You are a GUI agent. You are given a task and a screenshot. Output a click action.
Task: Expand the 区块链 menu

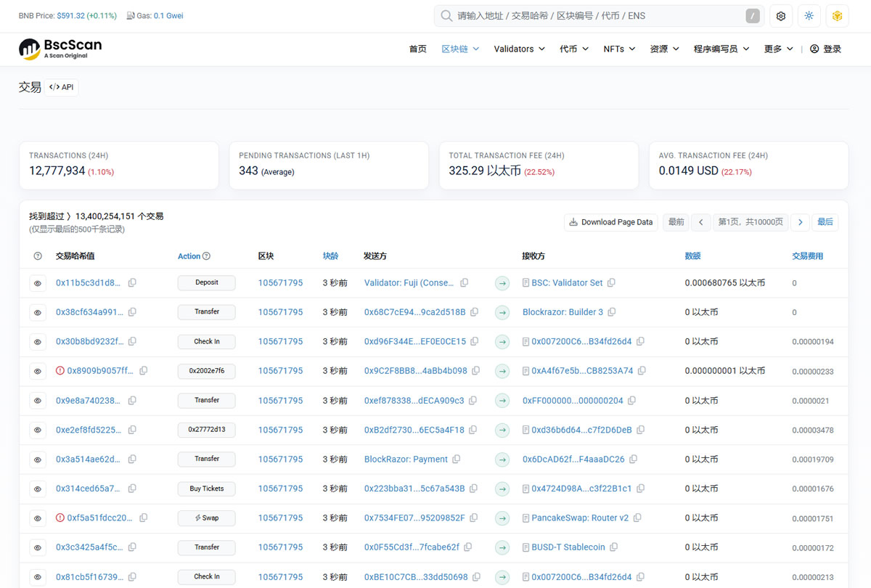(460, 49)
